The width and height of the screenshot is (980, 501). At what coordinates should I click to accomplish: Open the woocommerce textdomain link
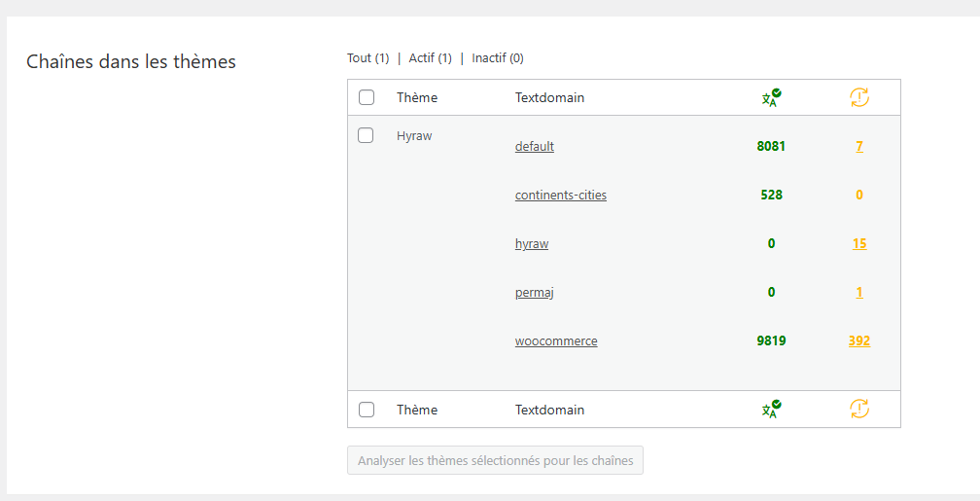[x=556, y=341]
